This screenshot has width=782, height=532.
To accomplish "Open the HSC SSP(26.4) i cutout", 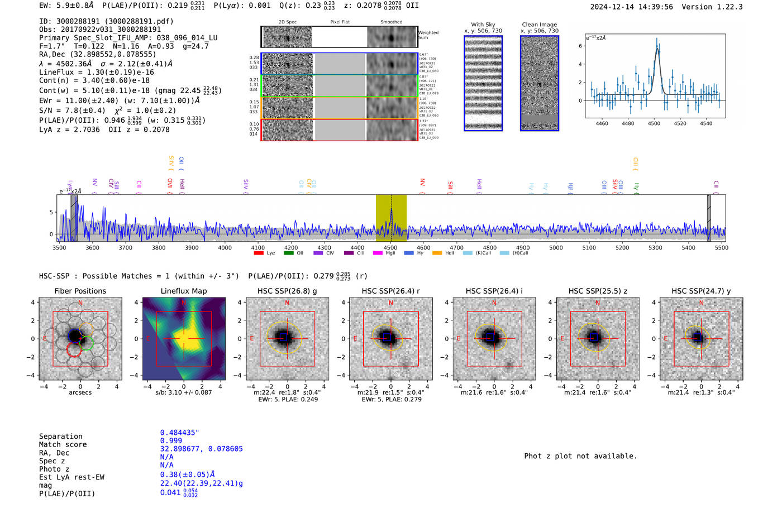I will point(494,339).
